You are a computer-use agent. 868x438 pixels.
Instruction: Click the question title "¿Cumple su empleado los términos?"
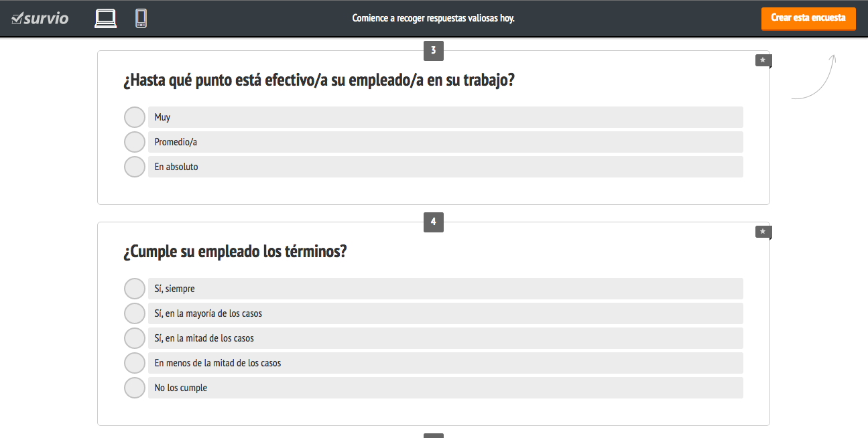[235, 252]
